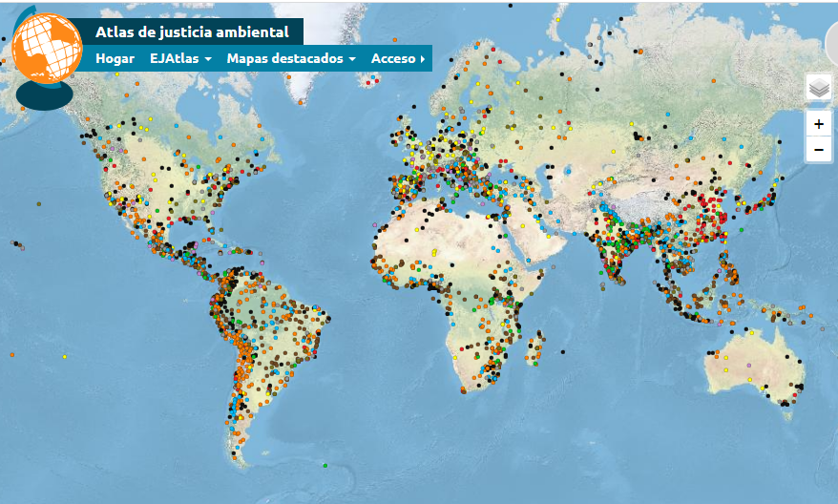Expand the Mapas destacados dropdown

[291, 58]
